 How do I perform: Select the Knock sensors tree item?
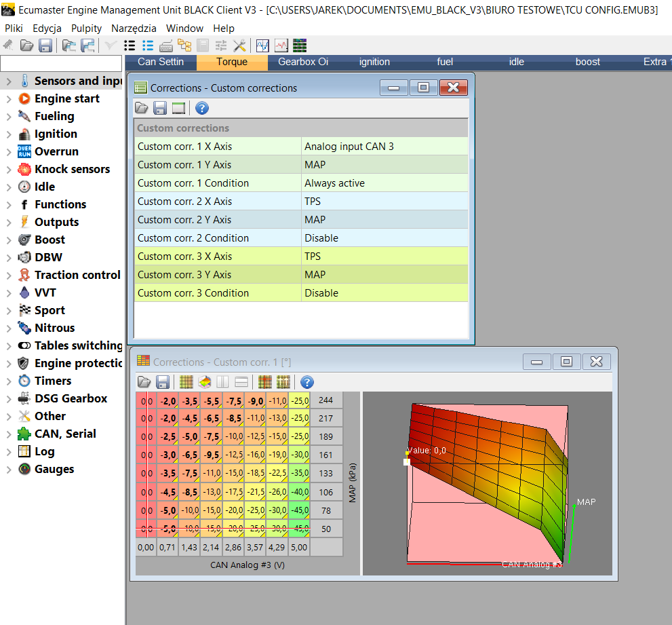[x=72, y=169]
